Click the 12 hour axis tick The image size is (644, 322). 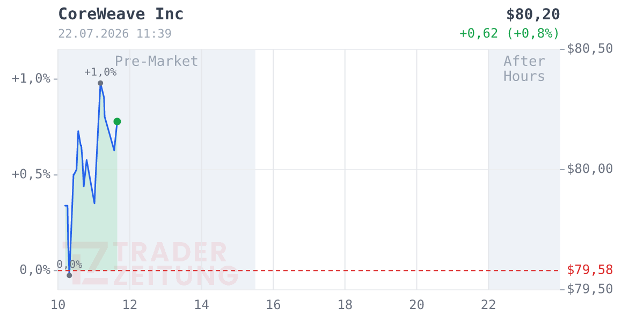[x=130, y=305]
